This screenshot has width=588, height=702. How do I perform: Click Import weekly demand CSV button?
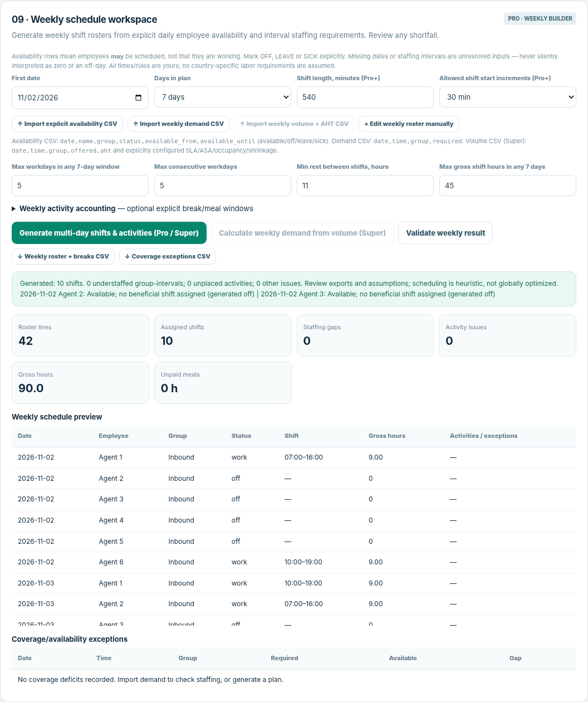(178, 124)
